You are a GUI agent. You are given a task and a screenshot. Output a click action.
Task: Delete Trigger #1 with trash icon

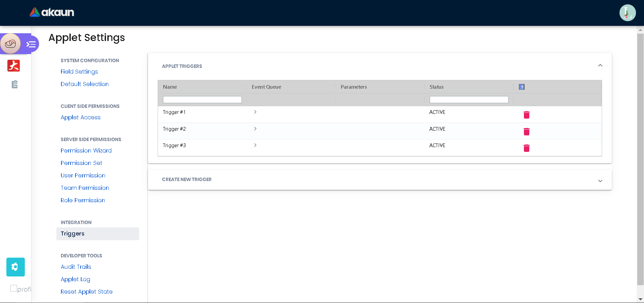coord(527,115)
